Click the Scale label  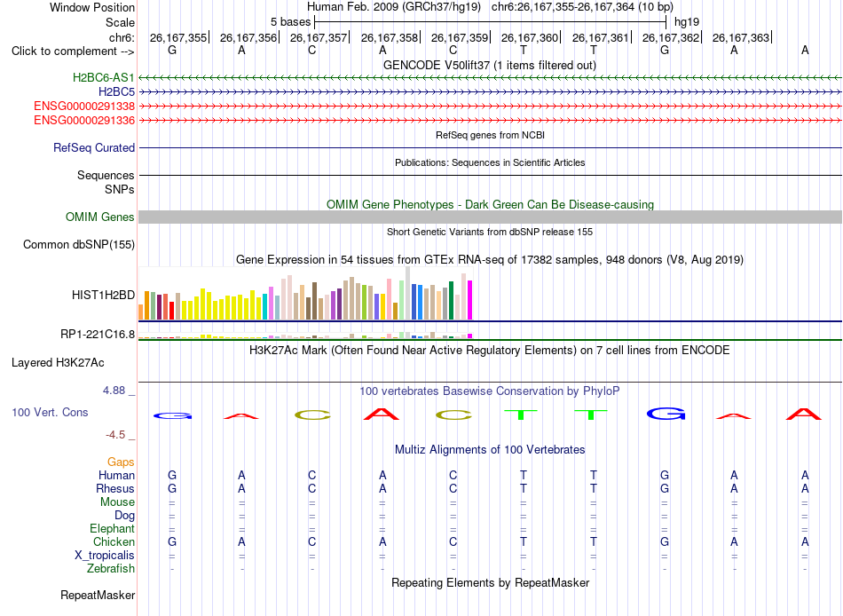(x=120, y=22)
